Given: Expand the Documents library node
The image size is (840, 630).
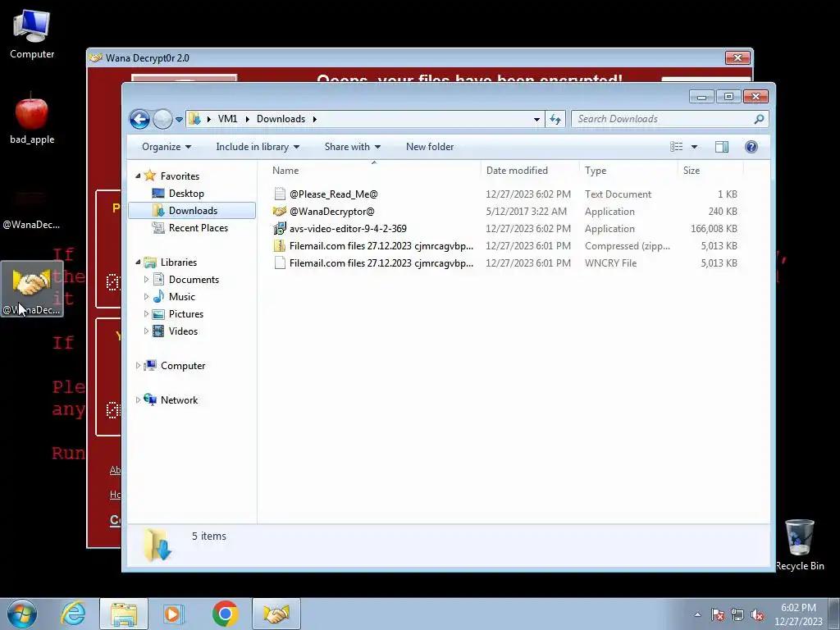Looking at the screenshot, I should (x=146, y=279).
